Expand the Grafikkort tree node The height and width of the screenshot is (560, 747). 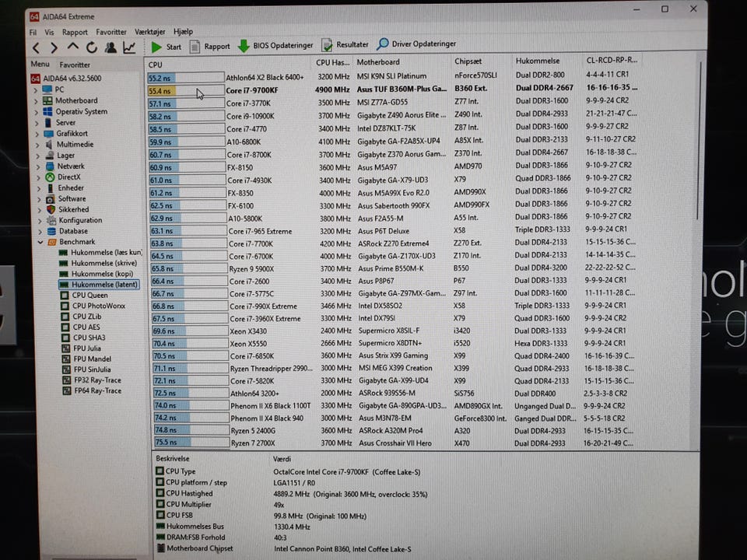[37, 134]
